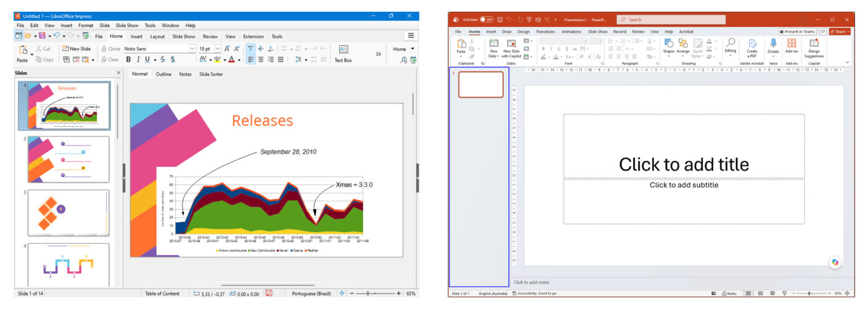Click Impress highlighting color icon
This screenshot has height=309, width=868.
pos(216,60)
